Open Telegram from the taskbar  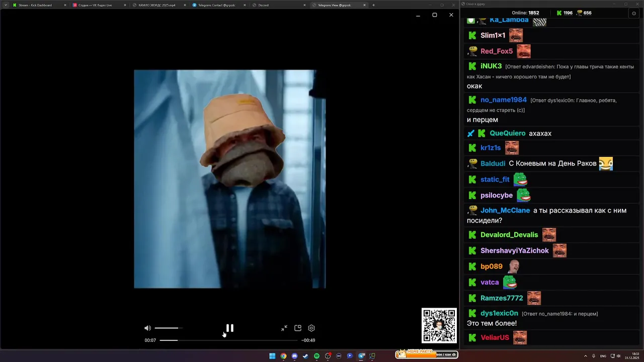pos(361,356)
